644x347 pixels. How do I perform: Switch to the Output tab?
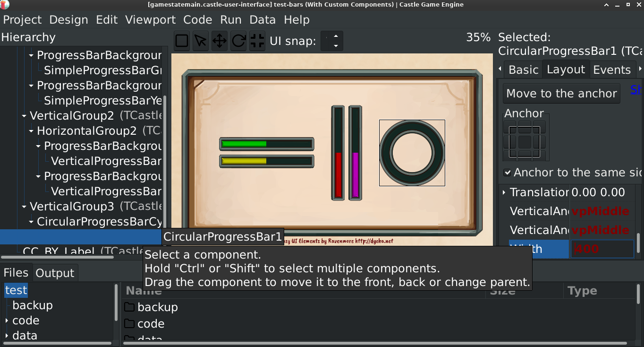(x=55, y=273)
